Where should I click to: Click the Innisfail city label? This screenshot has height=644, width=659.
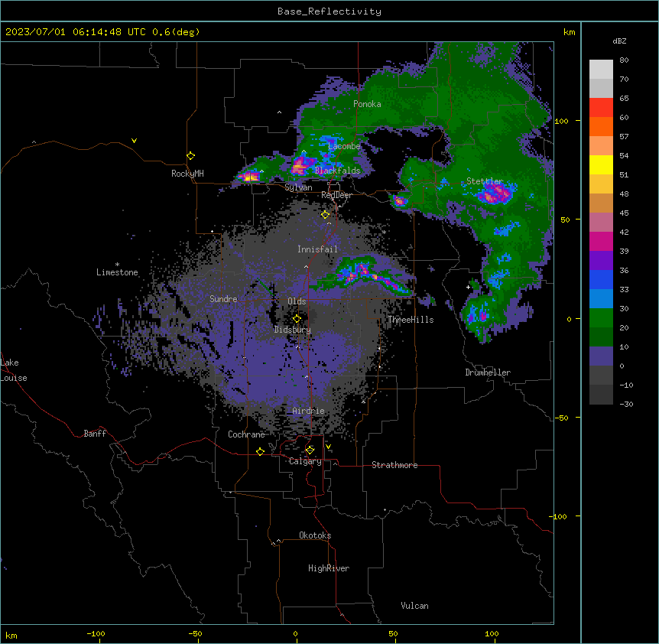point(317,249)
